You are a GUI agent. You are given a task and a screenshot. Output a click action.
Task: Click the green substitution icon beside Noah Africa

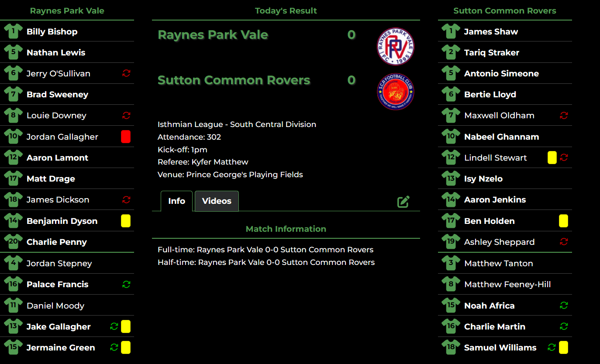pos(563,305)
